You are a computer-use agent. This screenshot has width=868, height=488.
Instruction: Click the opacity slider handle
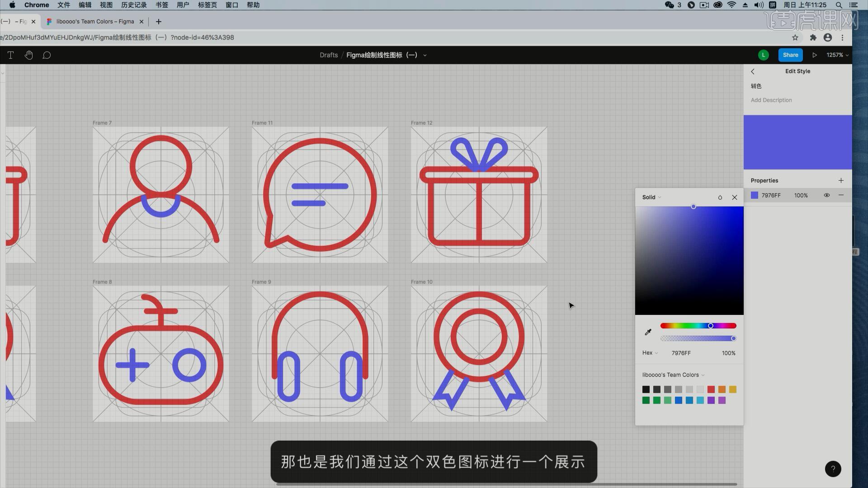(x=733, y=338)
